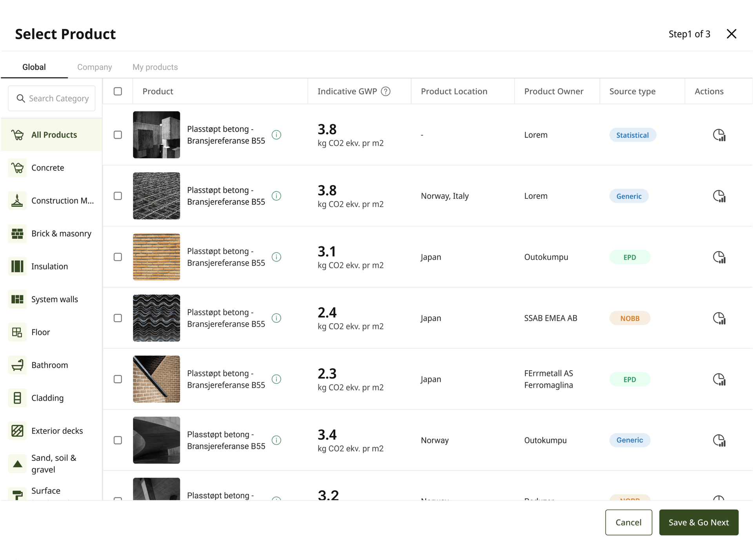Switch to the Company tab
Viewport: 753px width, 560px height.
(x=95, y=67)
